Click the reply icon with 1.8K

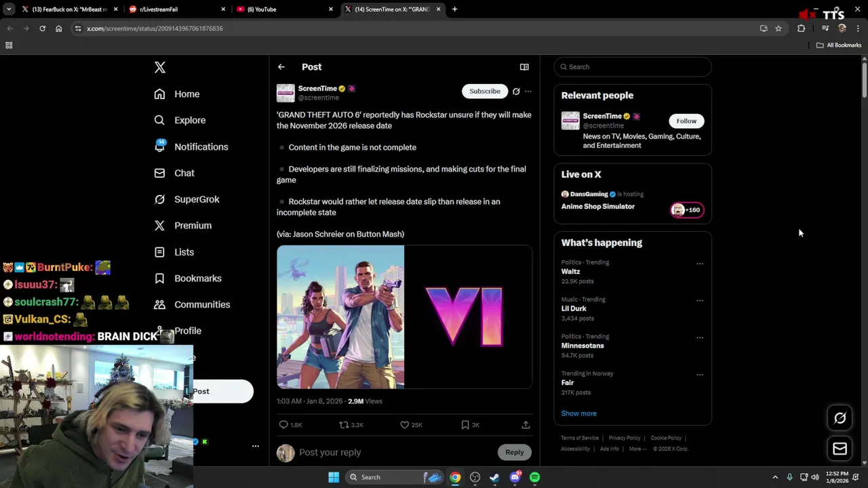pos(290,425)
